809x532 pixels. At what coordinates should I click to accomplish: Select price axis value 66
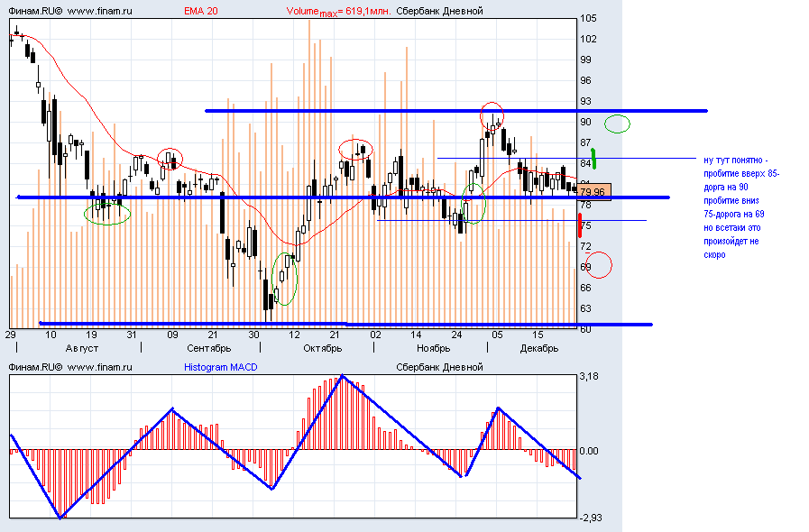(585, 288)
